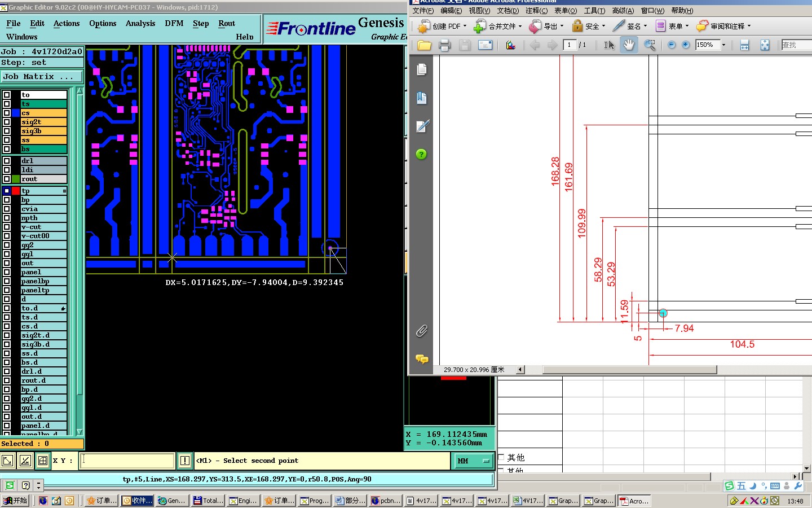Click the Fit Width page icon
Screen dimensions: 812x508
[x=744, y=45]
